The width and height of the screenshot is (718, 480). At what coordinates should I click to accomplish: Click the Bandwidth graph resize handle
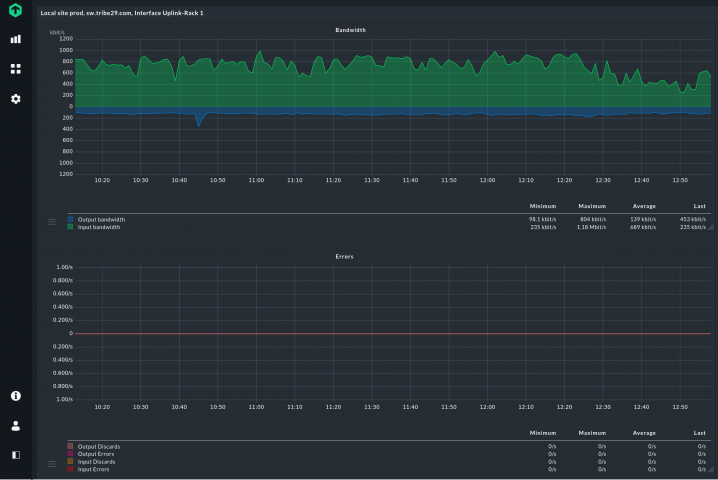click(x=711, y=229)
